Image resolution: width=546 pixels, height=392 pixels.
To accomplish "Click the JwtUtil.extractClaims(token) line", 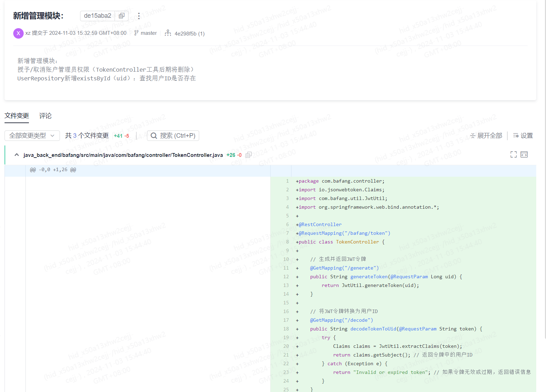I will pyautogui.click(x=398, y=346).
